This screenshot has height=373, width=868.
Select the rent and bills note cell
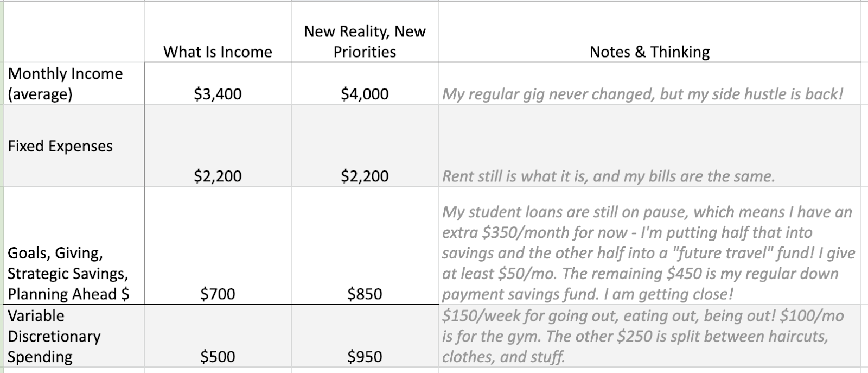point(649,146)
